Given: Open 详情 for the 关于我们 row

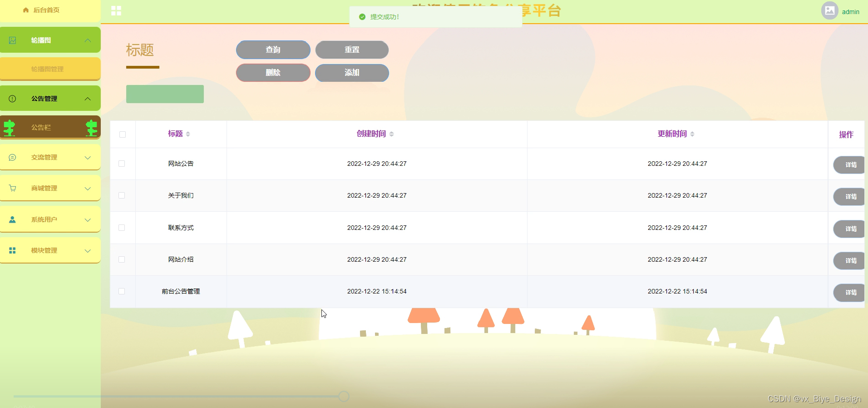Looking at the screenshot, I should click(849, 197).
